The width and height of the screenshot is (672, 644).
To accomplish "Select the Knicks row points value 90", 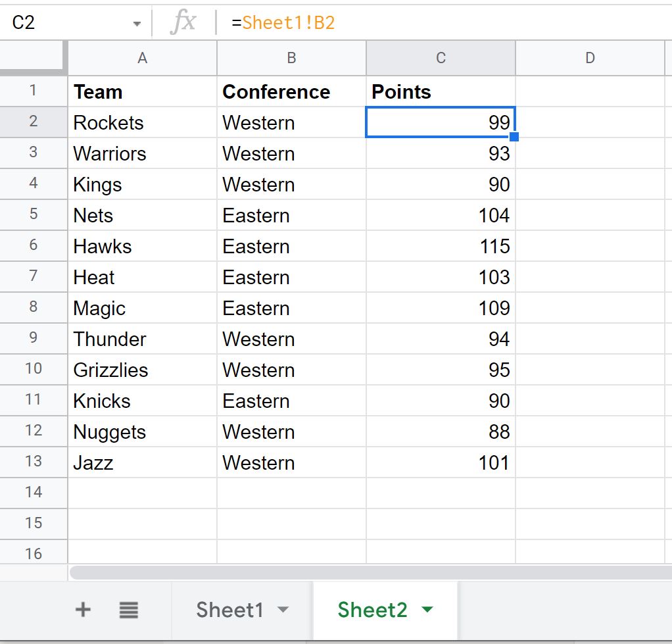I will coord(441,401).
